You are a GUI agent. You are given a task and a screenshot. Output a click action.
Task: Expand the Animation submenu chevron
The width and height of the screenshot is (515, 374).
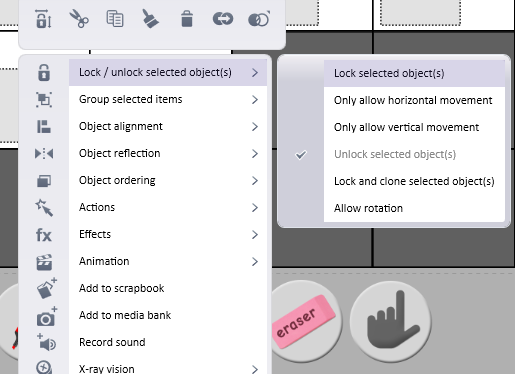click(255, 262)
